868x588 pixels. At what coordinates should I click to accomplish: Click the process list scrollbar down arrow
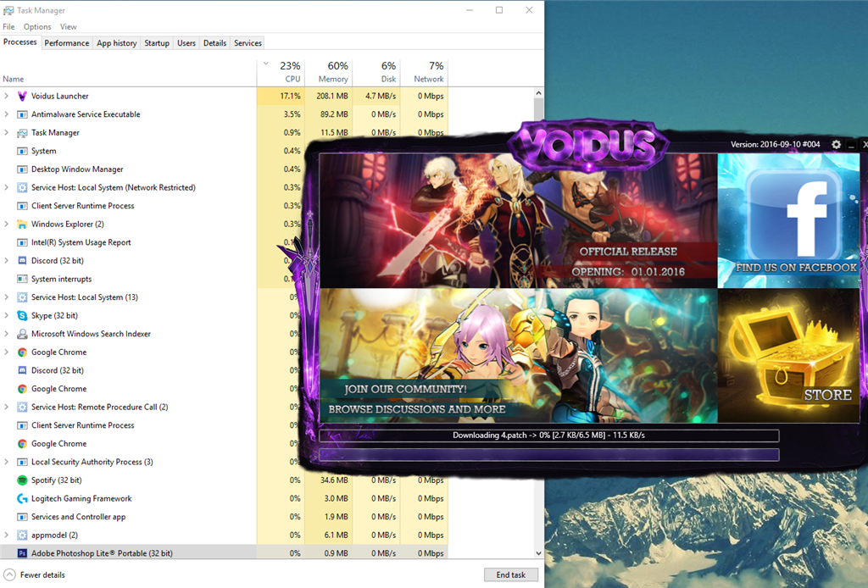(538, 553)
